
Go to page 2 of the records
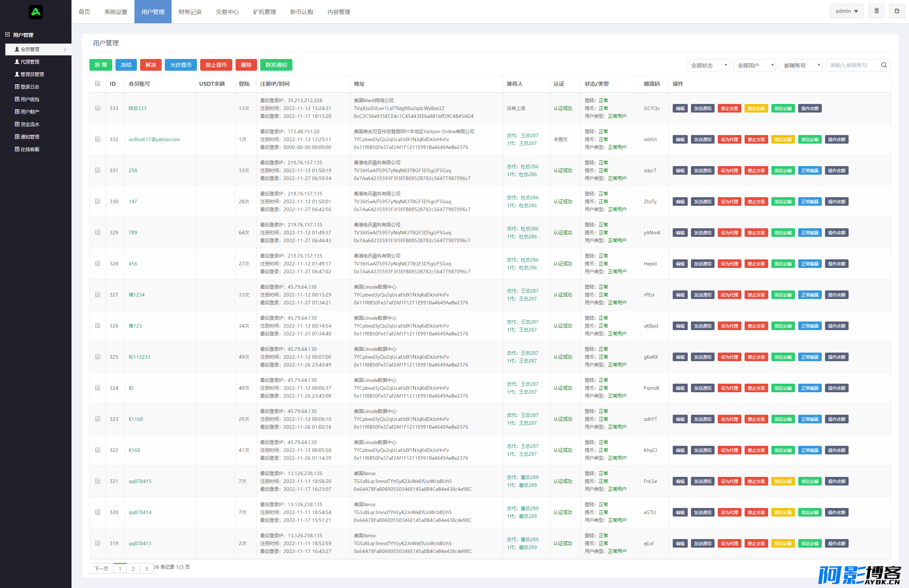click(x=133, y=568)
